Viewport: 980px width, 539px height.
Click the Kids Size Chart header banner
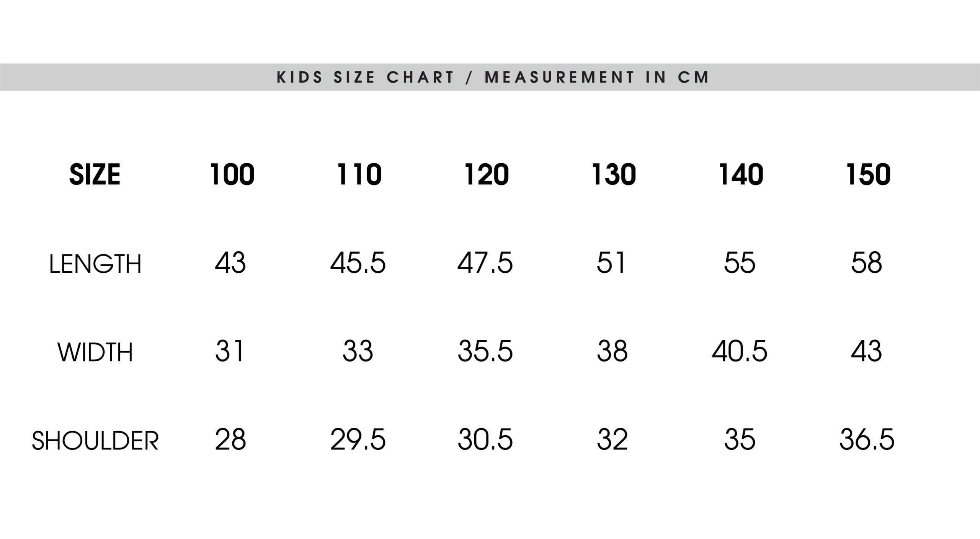490,77
